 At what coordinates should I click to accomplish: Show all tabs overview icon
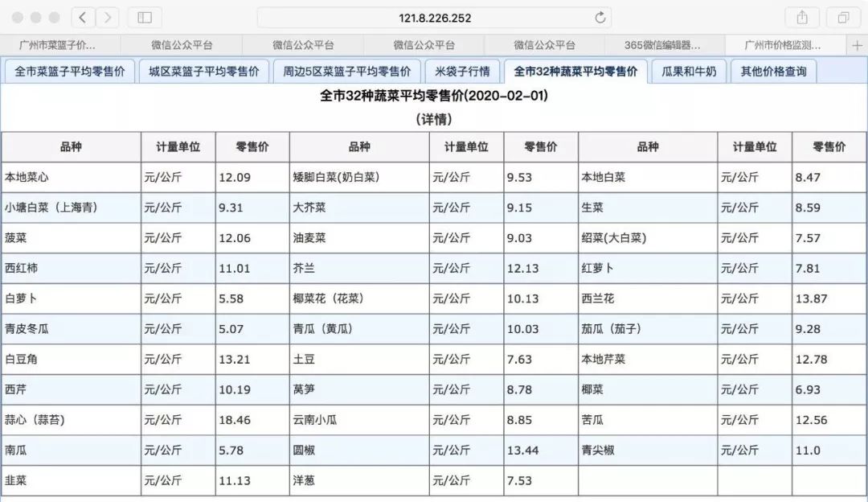pos(843,18)
